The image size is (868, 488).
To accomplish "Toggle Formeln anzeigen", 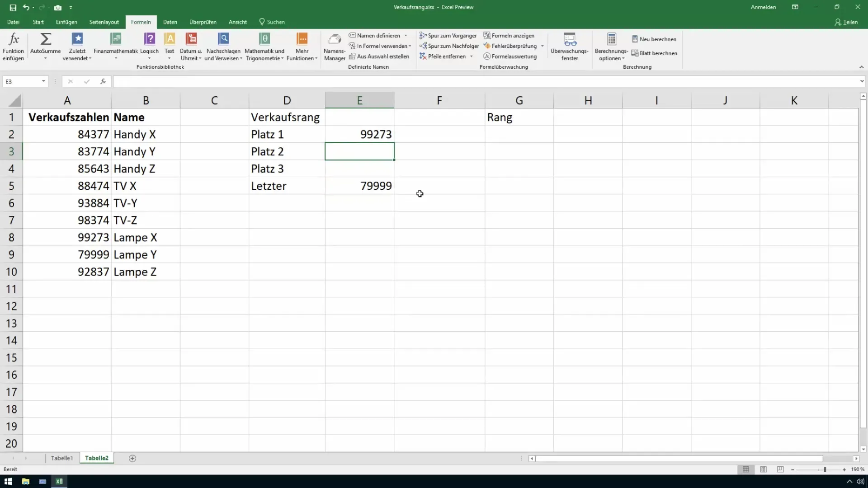I will [x=509, y=36].
